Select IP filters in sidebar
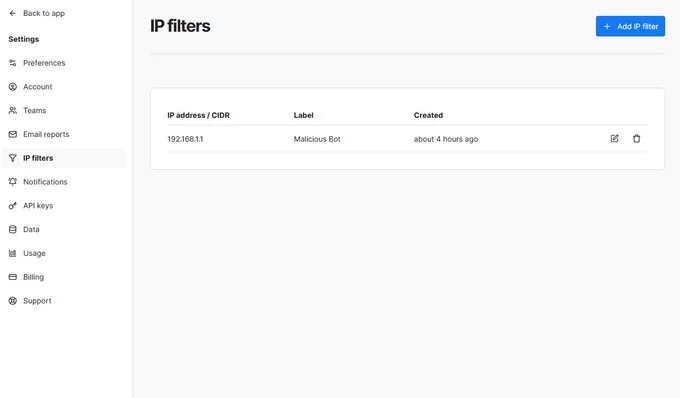This screenshot has height=398, width=680. [x=64, y=158]
